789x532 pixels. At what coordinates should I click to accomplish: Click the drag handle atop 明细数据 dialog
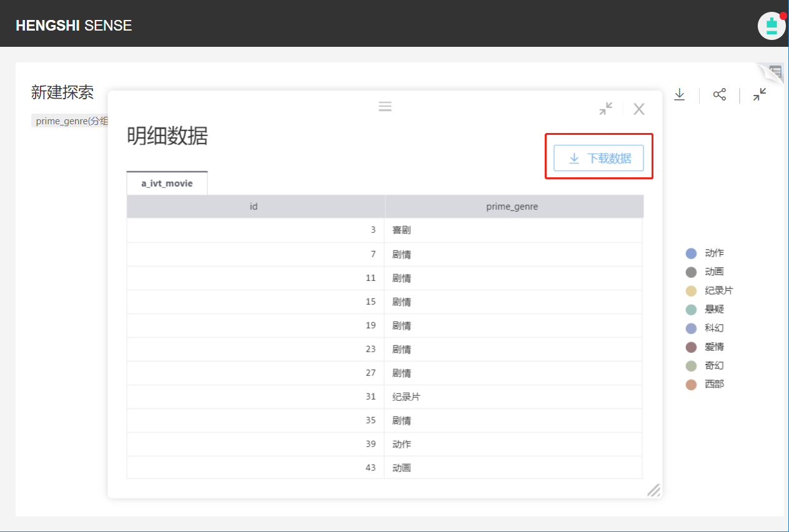point(385,106)
